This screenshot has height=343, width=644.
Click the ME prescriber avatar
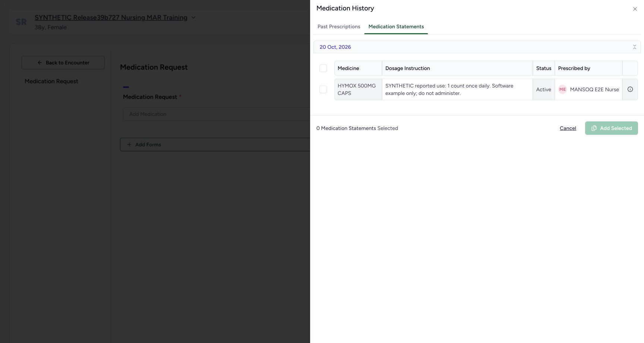click(562, 89)
